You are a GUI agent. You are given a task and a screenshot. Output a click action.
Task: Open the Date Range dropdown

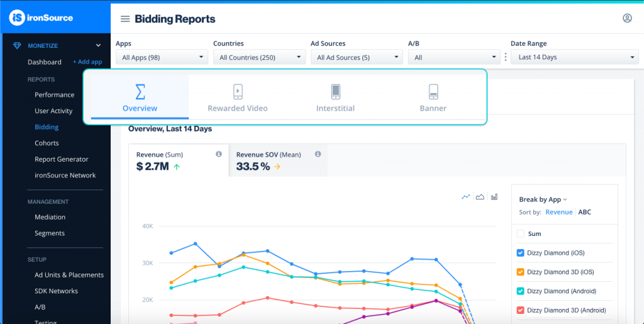coord(575,57)
